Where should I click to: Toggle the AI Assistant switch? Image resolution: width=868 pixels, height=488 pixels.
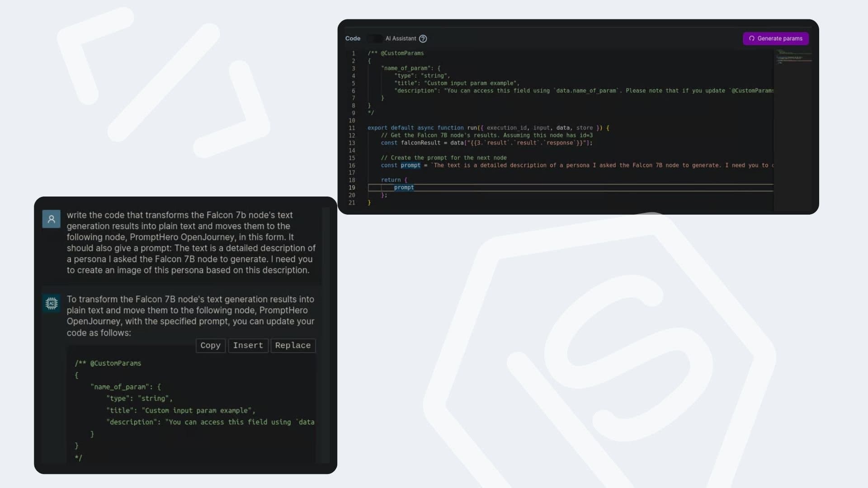coord(375,38)
